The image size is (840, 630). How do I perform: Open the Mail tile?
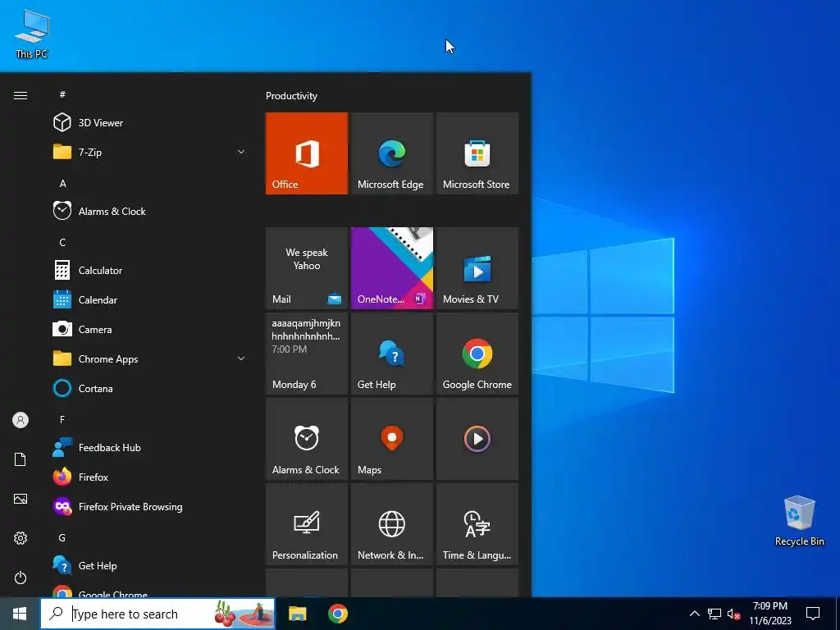coord(307,268)
